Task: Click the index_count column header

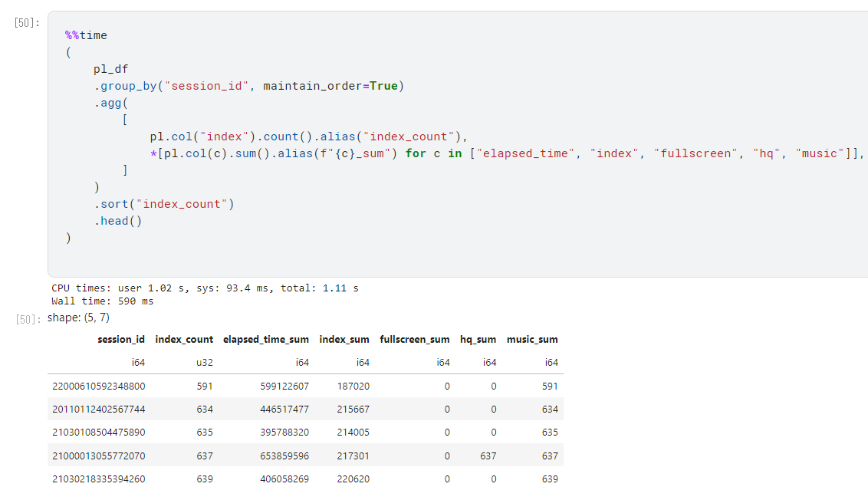Action: (184, 339)
